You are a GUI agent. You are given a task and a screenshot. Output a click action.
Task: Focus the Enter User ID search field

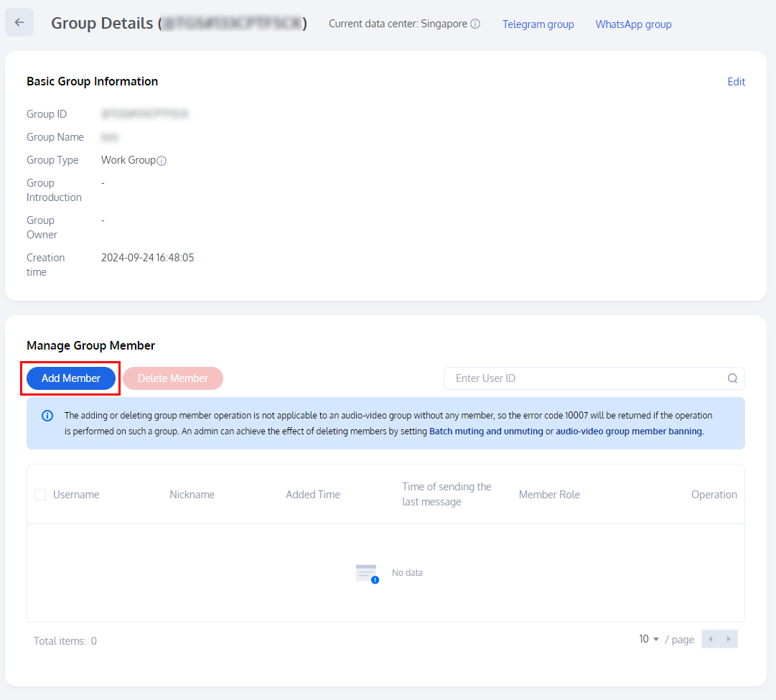pyautogui.click(x=585, y=378)
